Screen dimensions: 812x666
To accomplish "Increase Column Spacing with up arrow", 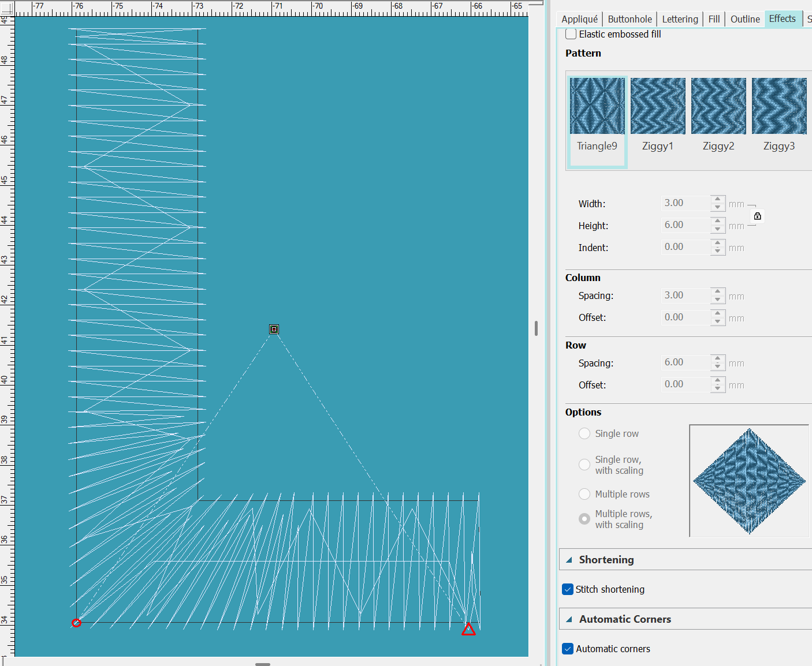I will point(718,291).
